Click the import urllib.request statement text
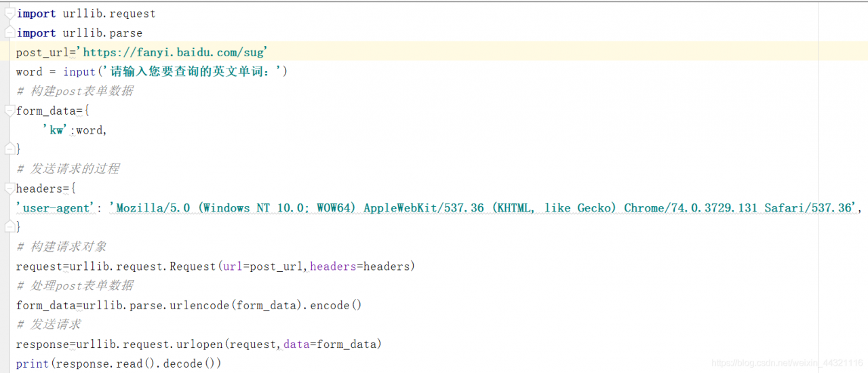This screenshot has width=868, height=373. pyautogui.click(x=86, y=14)
